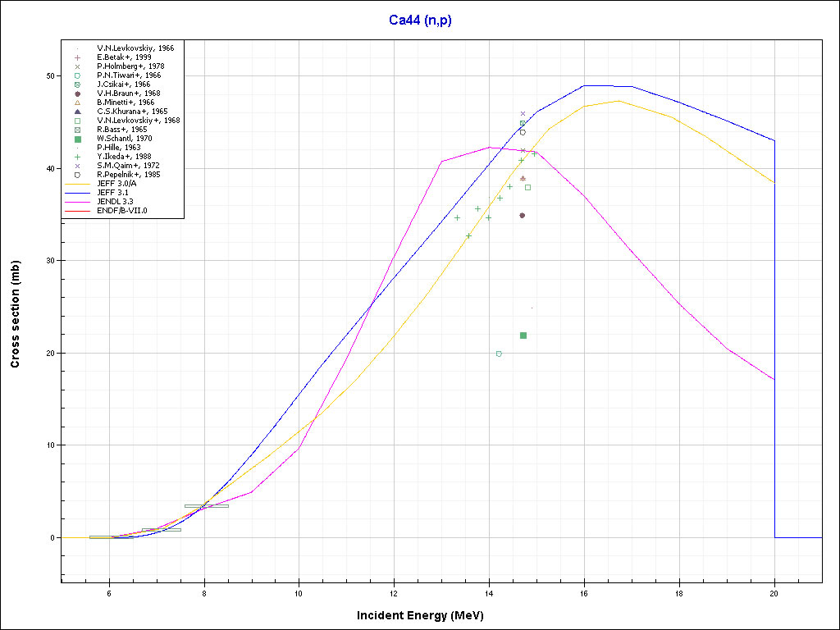Click the Cross section (mb) axis label
This screenshot has height=630, width=840.
pyautogui.click(x=16, y=315)
